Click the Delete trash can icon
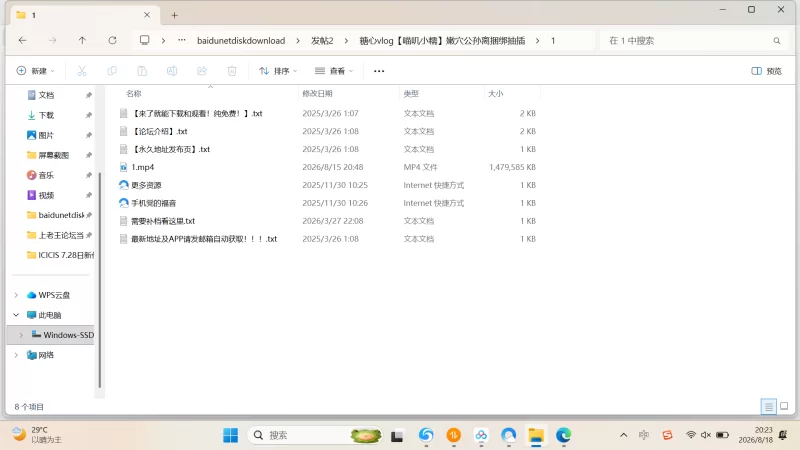 pyautogui.click(x=232, y=71)
